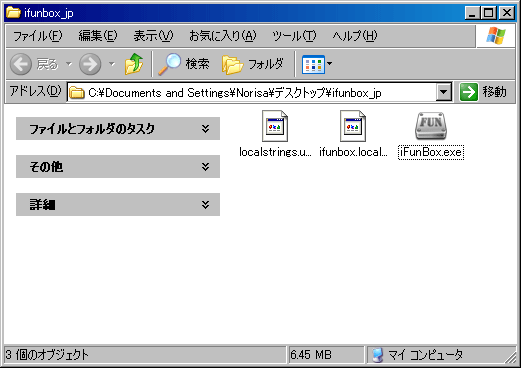Expand the 詳細 panel
Image resolution: width=521 pixels, height=368 pixels.
coord(118,204)
